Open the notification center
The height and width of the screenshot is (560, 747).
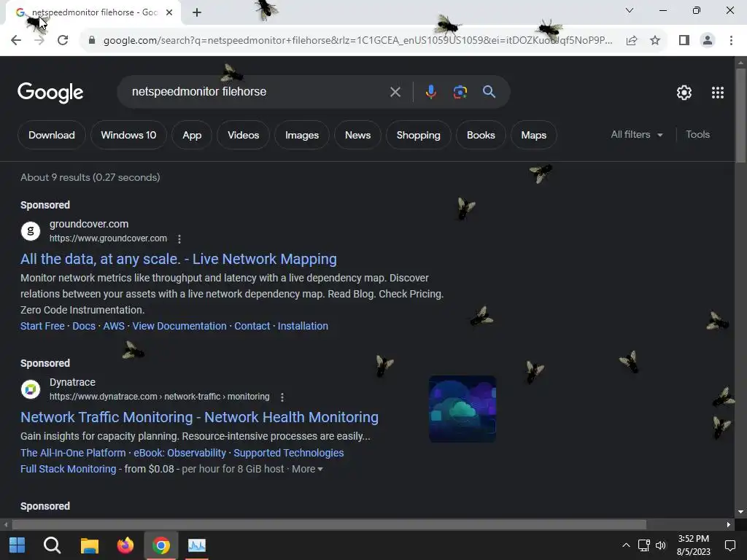pos(729,545)
